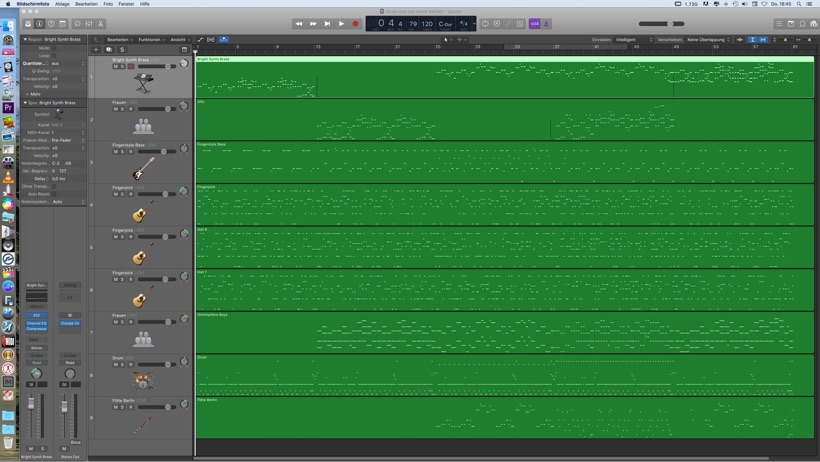Adjust the master volume slider

[x=662, y=24]
